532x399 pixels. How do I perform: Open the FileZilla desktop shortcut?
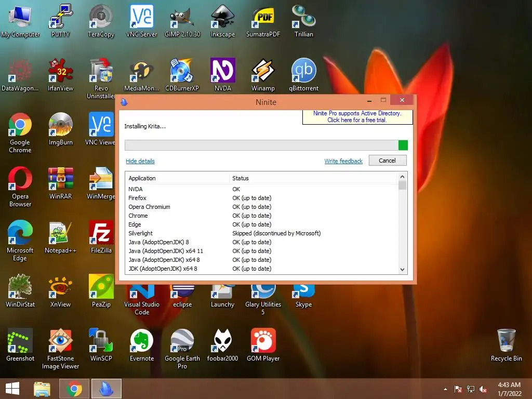[x=101, y=237]
